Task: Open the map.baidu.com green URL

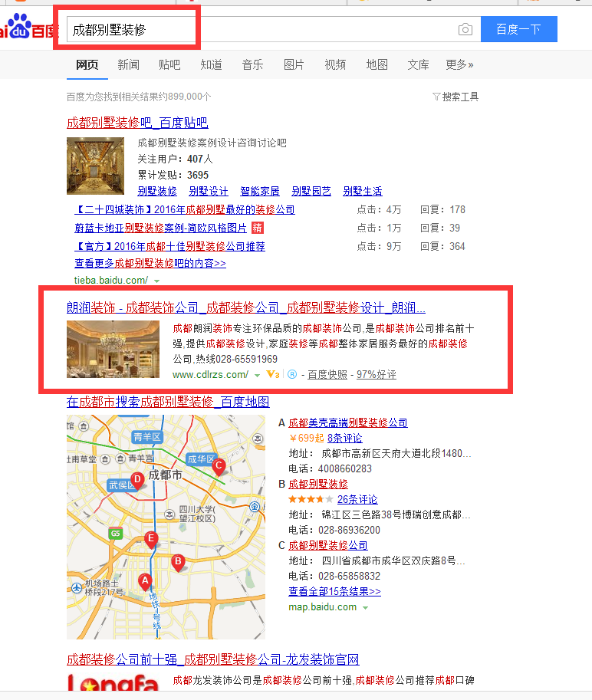Action: (322, 607)
